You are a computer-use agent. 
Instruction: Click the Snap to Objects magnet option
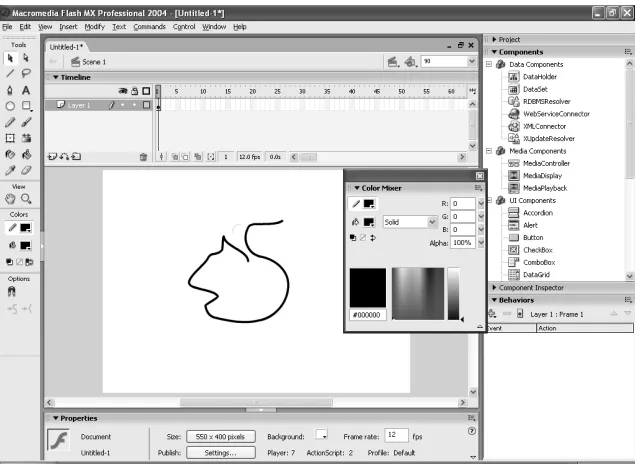11,292
